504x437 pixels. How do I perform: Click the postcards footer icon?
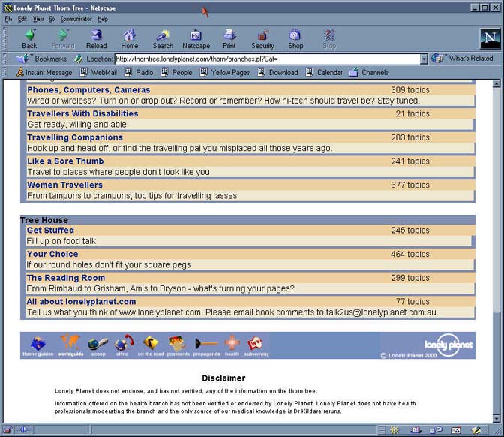178,346
